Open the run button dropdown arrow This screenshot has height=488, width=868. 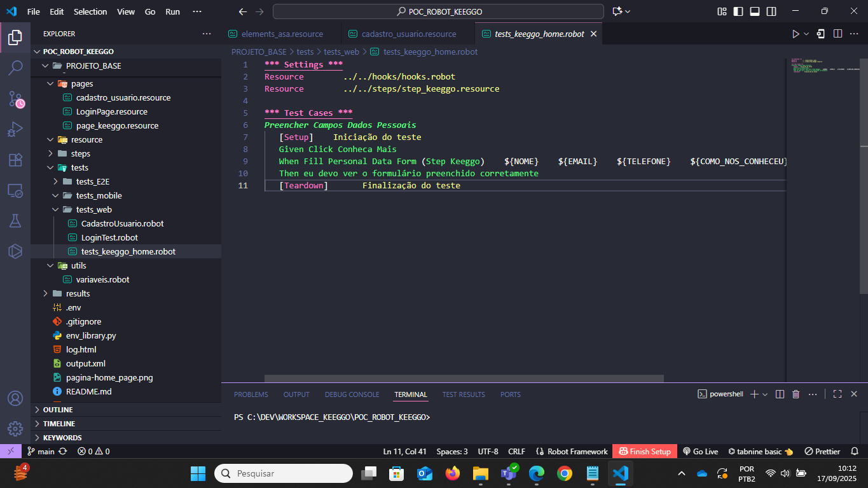pyautogui.click(x=806, y=34)
